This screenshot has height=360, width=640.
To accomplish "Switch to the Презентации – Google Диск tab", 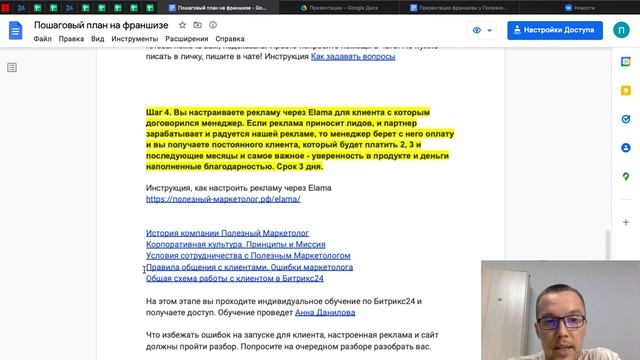I will (340, 8).
